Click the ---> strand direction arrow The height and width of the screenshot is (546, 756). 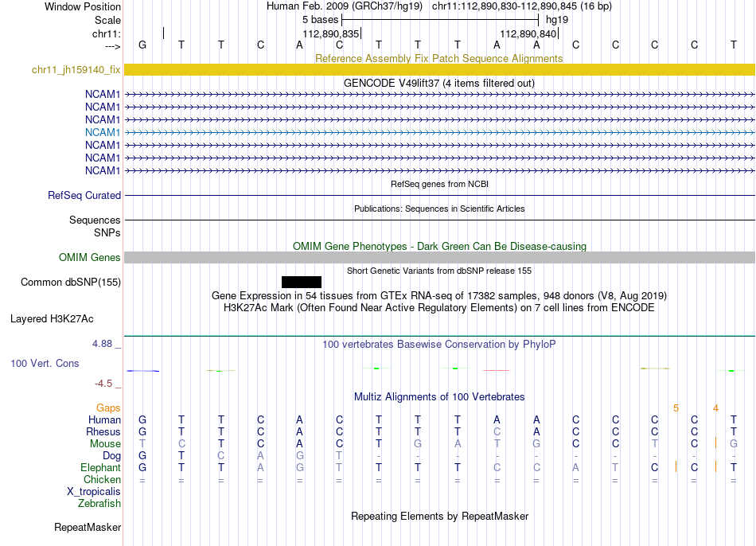coord(112,46)
